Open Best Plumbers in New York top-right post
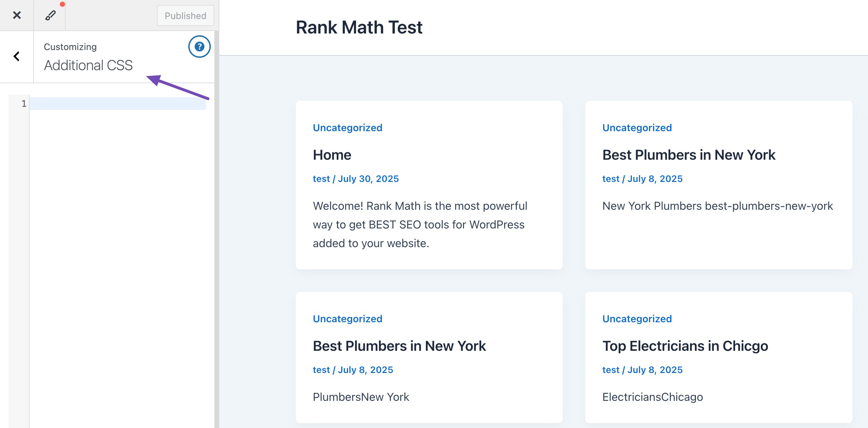The height and width of the screenshot is (428, 868). (x=689, y=155)
